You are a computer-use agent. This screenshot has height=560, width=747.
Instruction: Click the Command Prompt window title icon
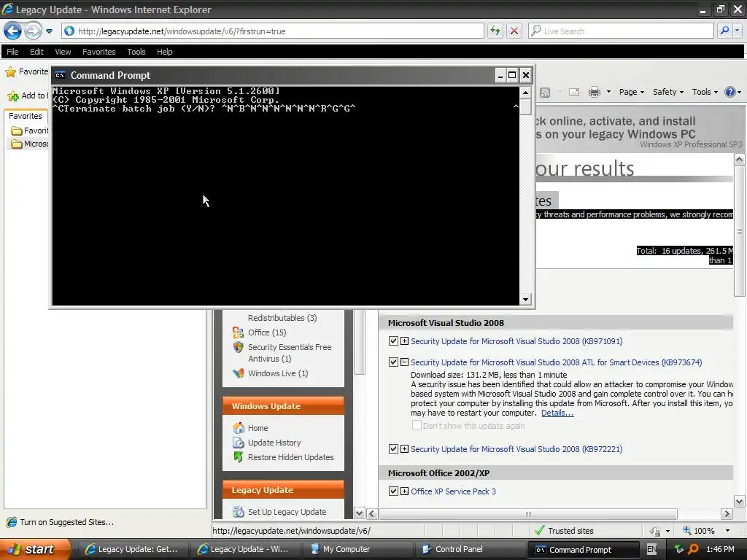[x=60, y=75]
